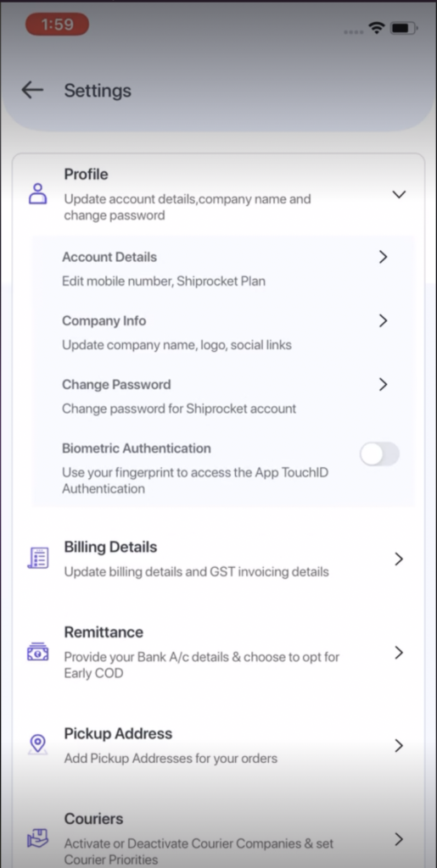Screen dimensions: 437x868
Task: Select the Pickup Address option
Action: [218, 745]
